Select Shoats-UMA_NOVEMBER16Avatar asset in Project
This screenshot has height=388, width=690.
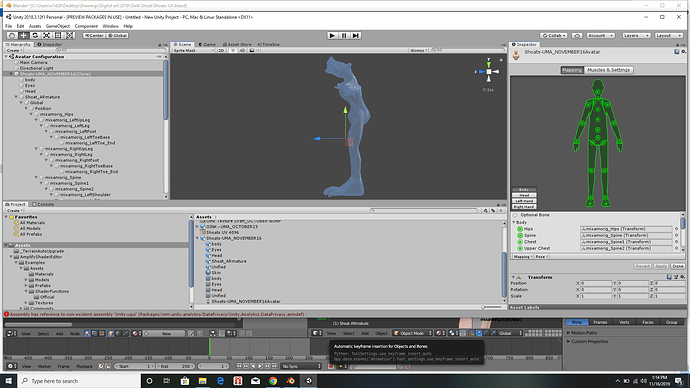tap(245, 301)
